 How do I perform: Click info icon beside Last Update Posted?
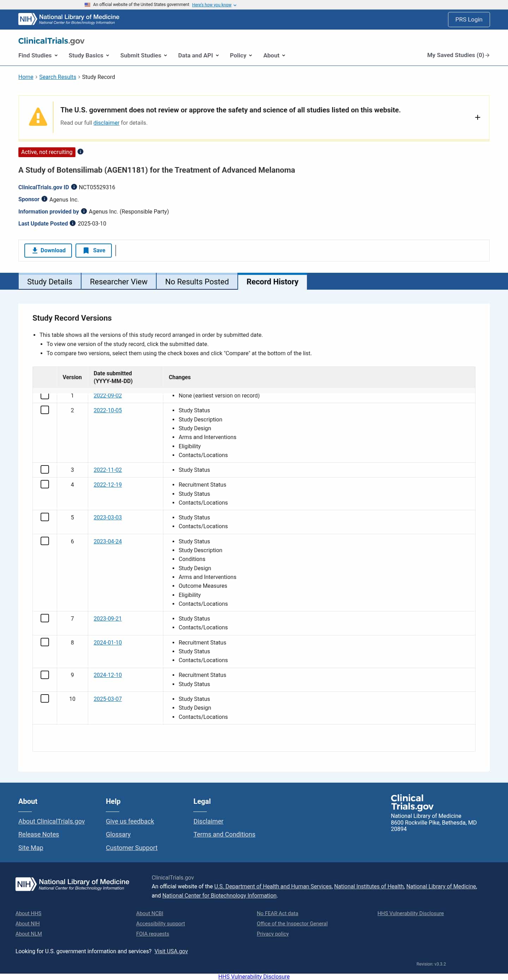(73, 223)
